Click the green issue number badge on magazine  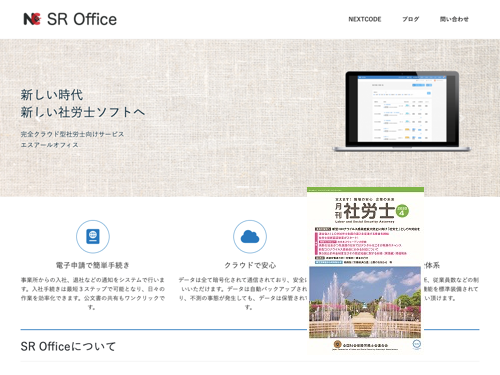402,211
